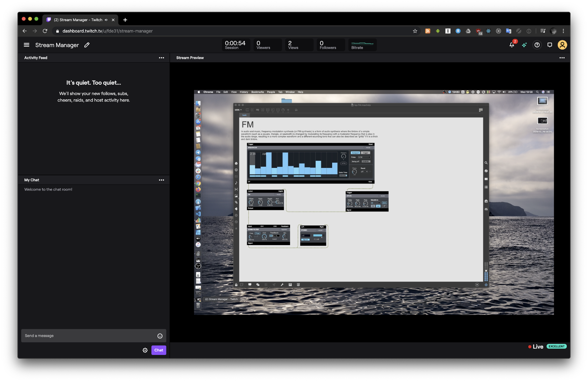Viewport: 588px width, 382px height.
Task: Click the greyed info circle extension icon
Action: (x=529, y=31)
